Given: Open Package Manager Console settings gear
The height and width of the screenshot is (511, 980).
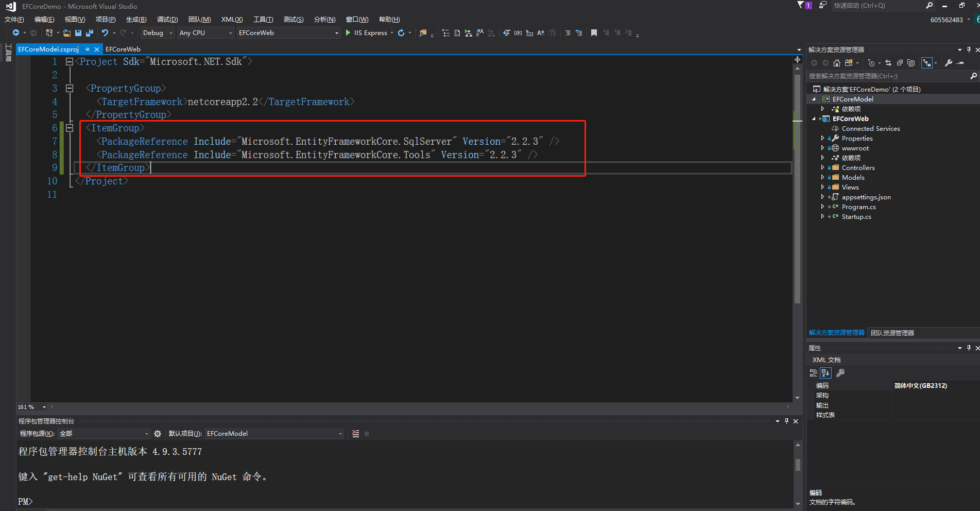Looking at the screenshot, I should tap(158, 434).
